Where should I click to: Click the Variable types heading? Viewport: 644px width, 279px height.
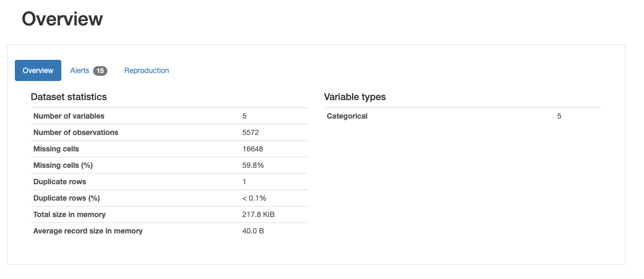coord(355,97)
